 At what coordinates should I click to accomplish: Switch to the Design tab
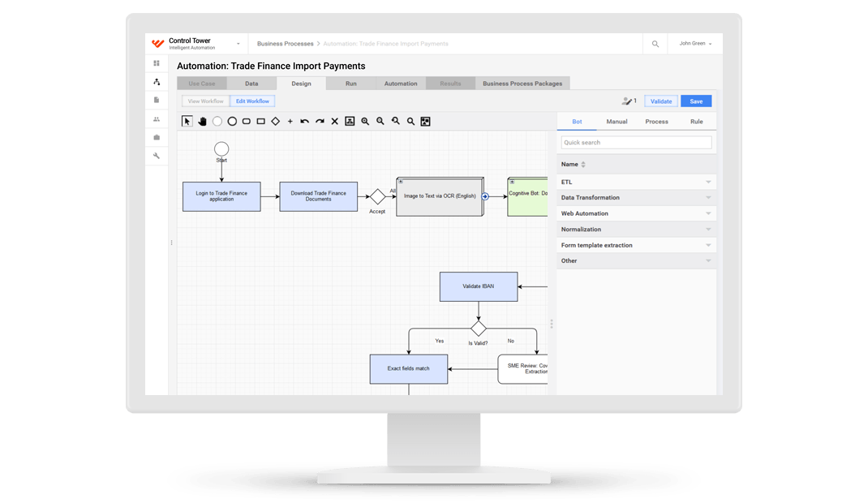coord(301,84)
